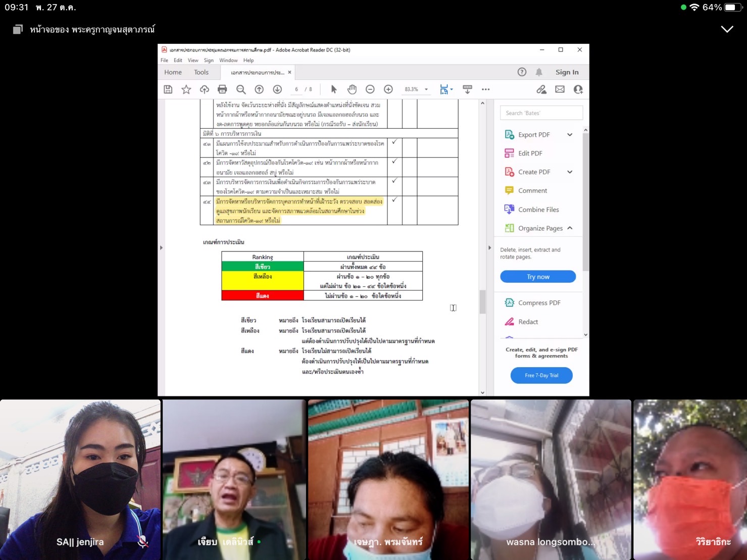Click the Print icon in toolbar
747x560 pixels.
pos(222,89)
